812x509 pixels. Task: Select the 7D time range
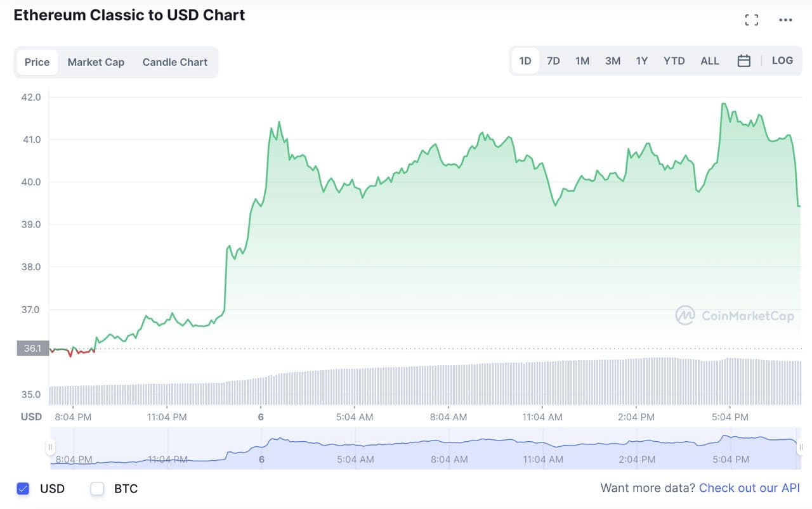tap(553, 61)
